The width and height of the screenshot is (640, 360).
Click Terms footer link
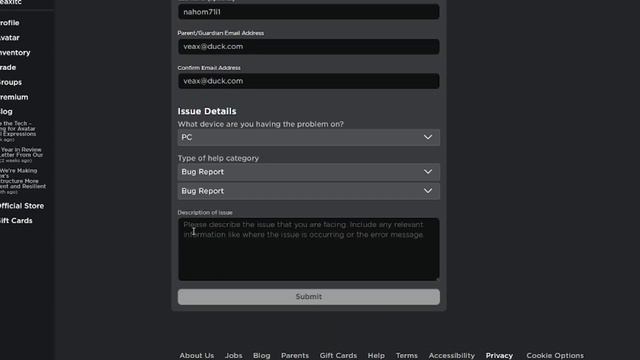pos(407,356)
